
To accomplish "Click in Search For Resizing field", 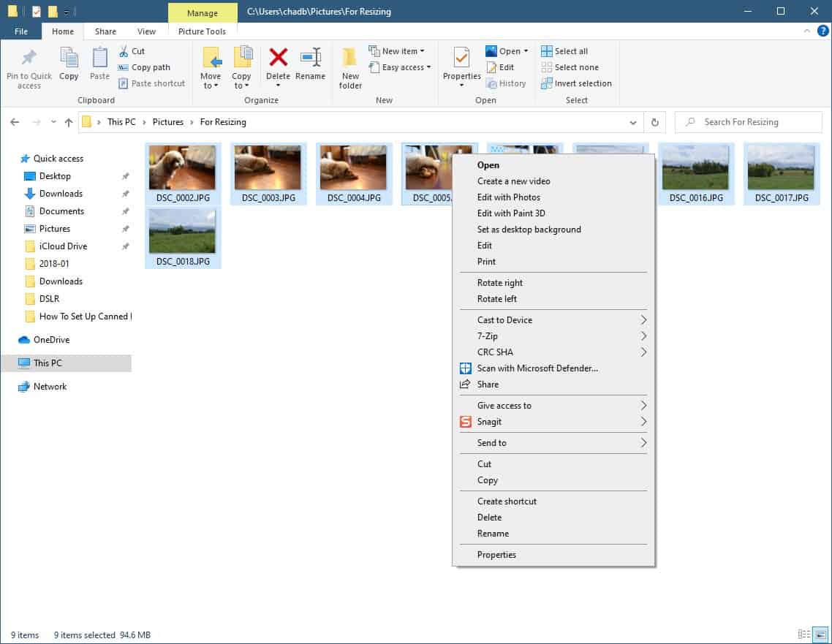I will [748, 122].
